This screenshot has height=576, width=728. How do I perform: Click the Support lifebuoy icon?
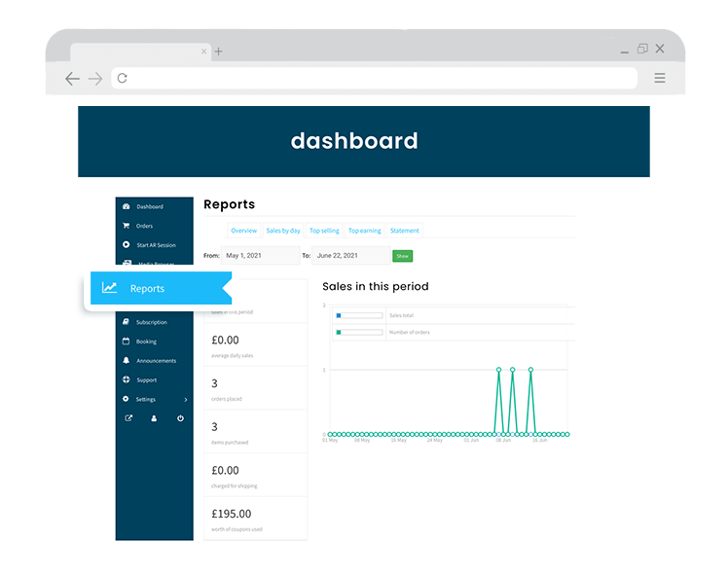click(x=126, y=379)
